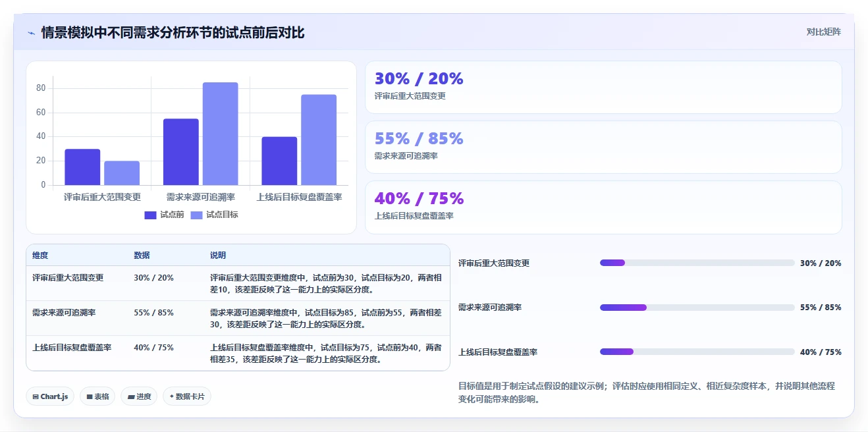This screenshot has width=868, height=432.
Task: Click the 数据 column header
Action: (x=142, y=256)
